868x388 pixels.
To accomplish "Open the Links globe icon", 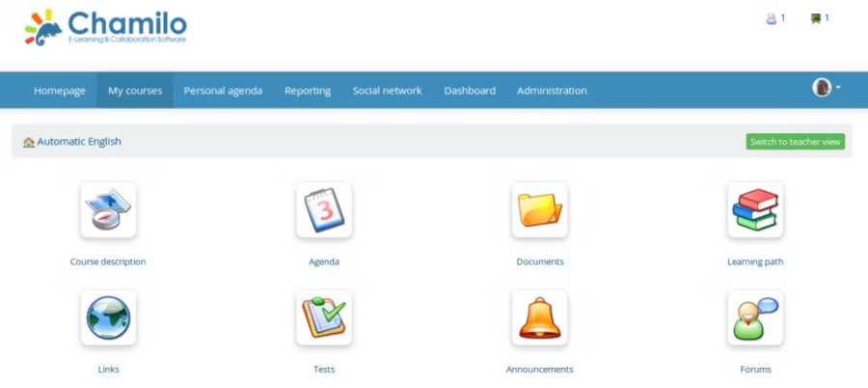I will pos(108,318).
